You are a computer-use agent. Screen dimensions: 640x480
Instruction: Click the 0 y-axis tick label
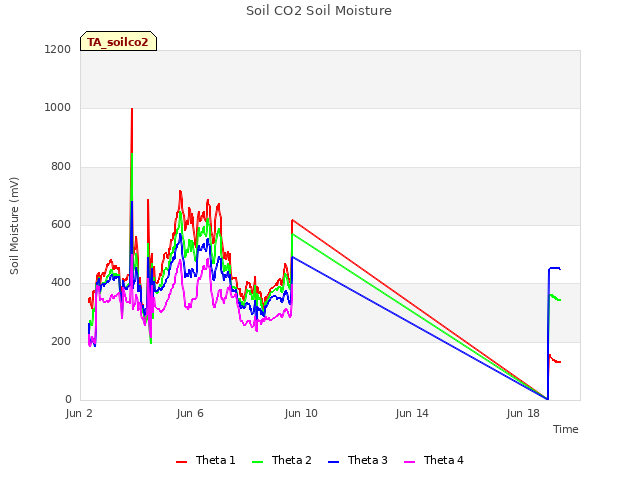point(68,400)
